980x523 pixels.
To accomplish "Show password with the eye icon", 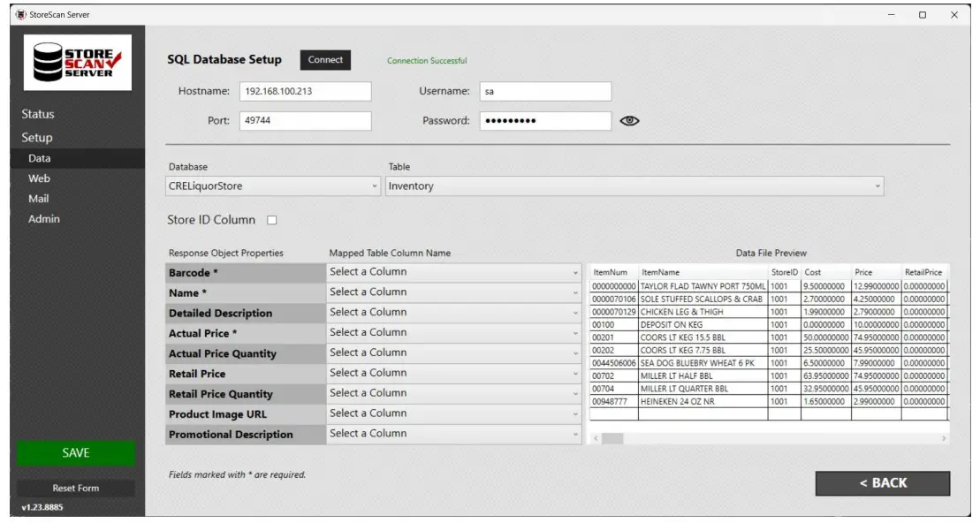I will (629, 121).
